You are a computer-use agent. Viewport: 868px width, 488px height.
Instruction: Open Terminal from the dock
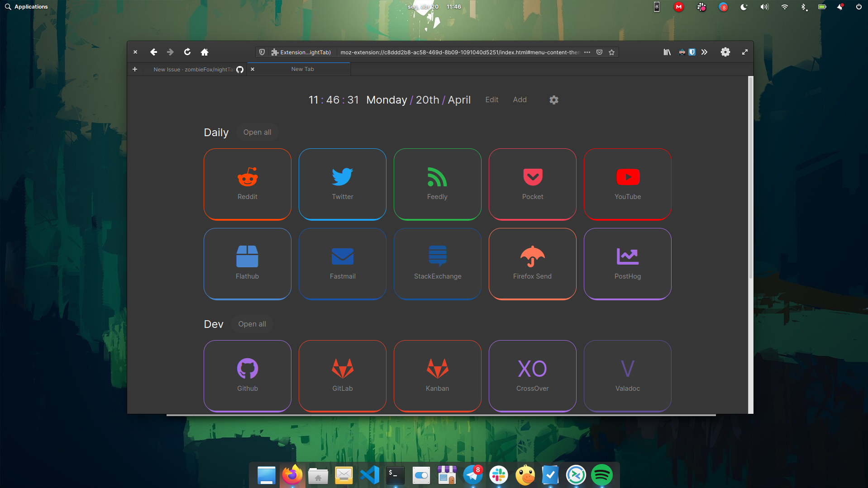395,475
